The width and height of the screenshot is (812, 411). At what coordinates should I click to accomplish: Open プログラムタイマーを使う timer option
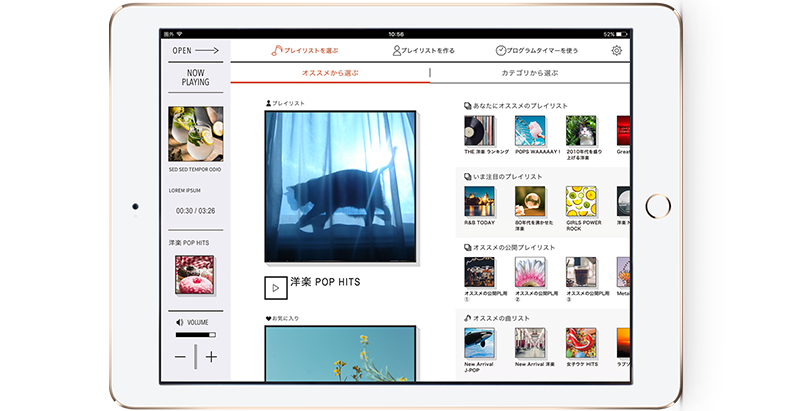[x=536, y=50]
